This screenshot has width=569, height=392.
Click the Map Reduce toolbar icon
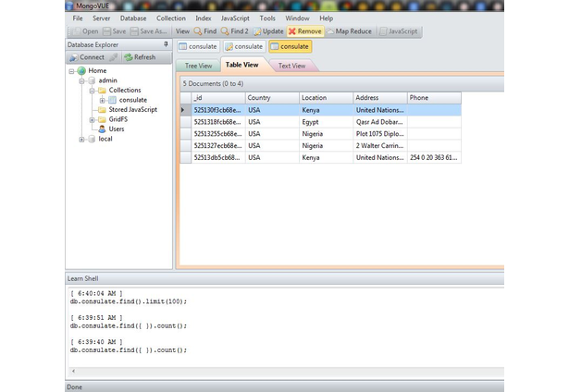(330, 31)
